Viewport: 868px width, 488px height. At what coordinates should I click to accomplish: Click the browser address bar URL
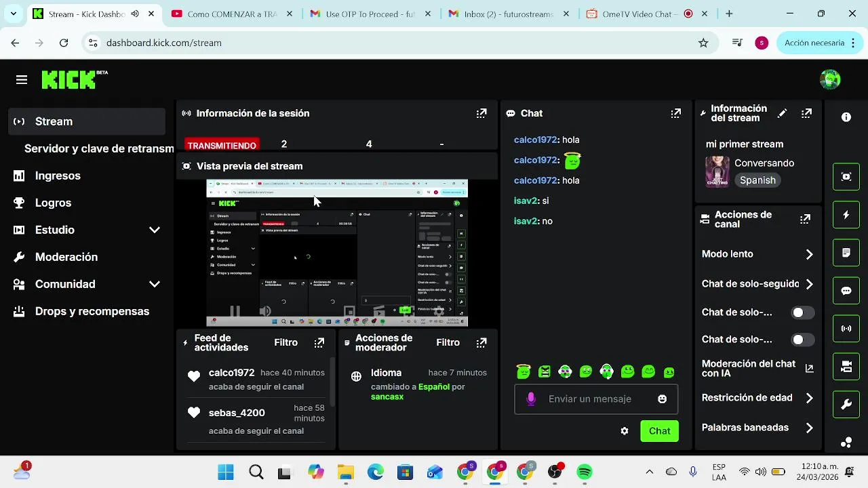(x=164, y=43)
